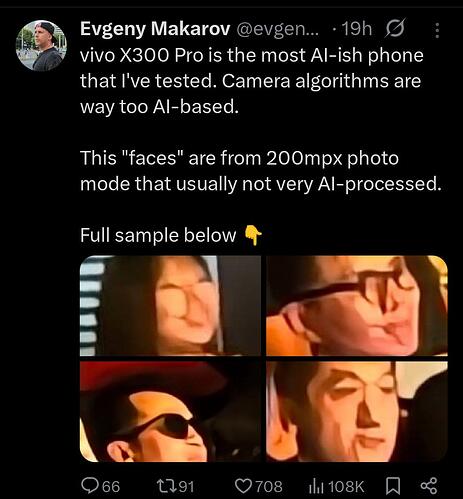Image resolution: width=463 pixels, height=499 pixels.
Task: Open the three-dot more options menu
Action: (x=437, y=31)
